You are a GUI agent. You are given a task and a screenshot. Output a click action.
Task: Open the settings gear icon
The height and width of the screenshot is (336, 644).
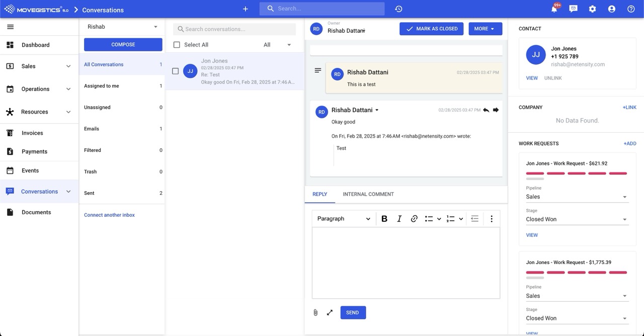coord(592,9)
